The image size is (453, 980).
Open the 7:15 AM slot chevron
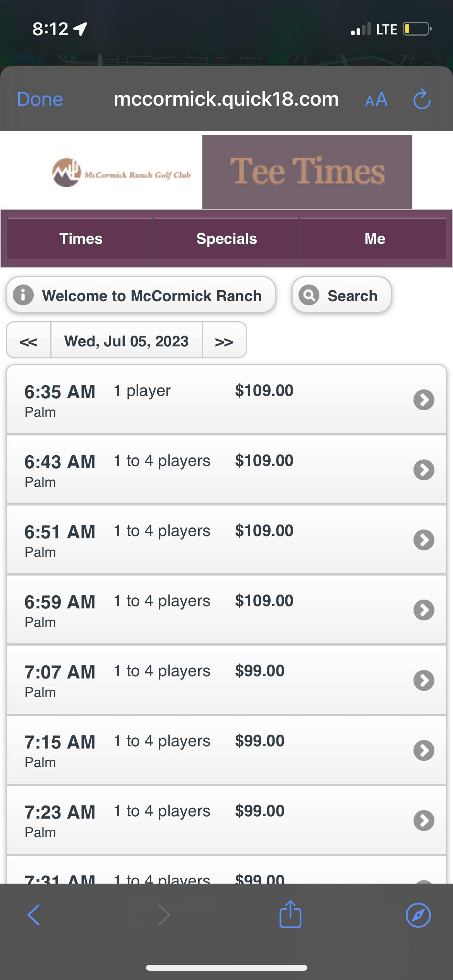click(x=424, y=750)
